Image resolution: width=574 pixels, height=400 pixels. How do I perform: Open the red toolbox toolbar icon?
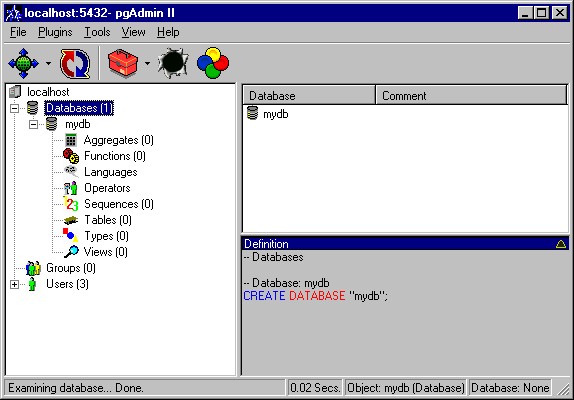click(123, 63)
